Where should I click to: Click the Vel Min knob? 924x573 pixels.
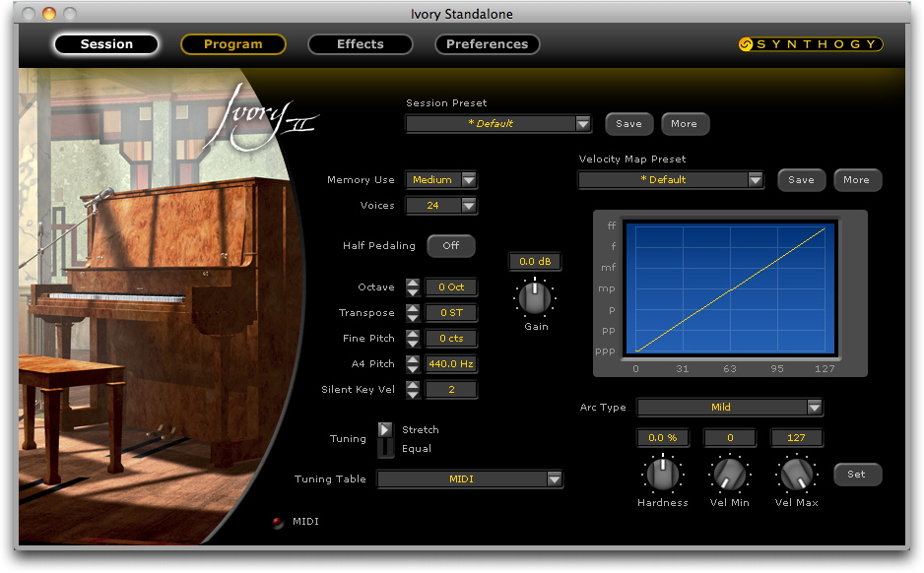(x=729, y=475)
